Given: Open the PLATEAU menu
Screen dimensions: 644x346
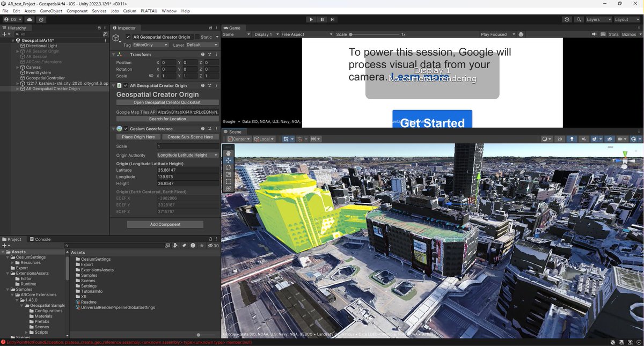Looking at the screenshot, I should click(x=149, y=11).
